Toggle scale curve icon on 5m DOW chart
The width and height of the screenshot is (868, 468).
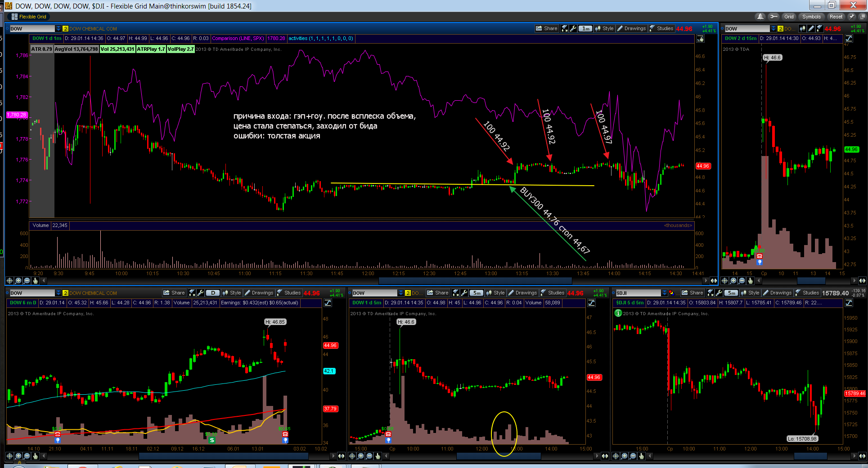coord(592,303)
